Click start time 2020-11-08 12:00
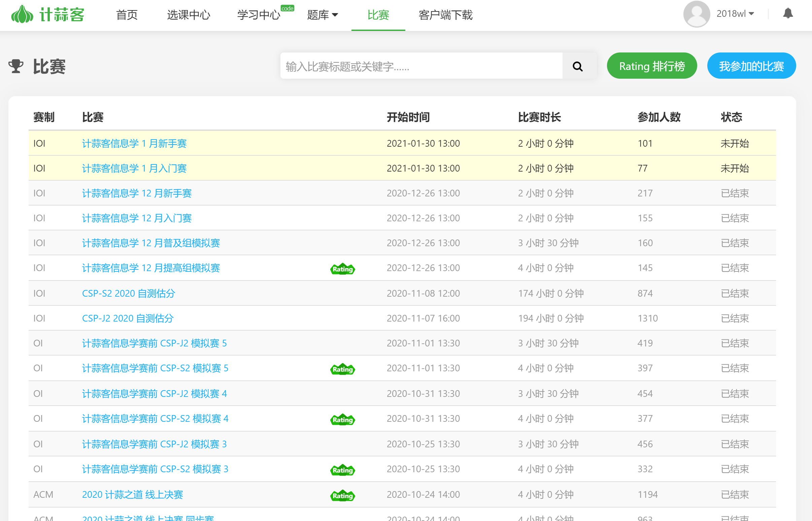The height and width of the screenshot is (521, 812). pos(423,293)
